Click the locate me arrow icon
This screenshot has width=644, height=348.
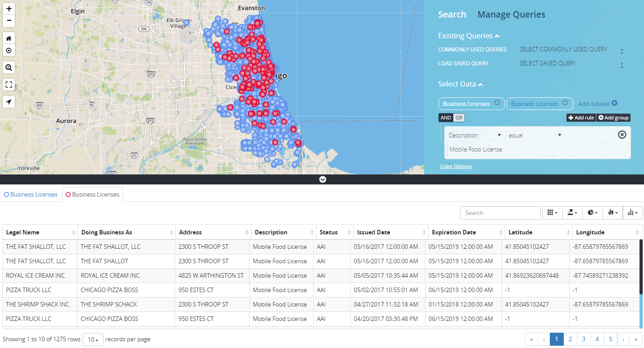[x=9, y=102]
